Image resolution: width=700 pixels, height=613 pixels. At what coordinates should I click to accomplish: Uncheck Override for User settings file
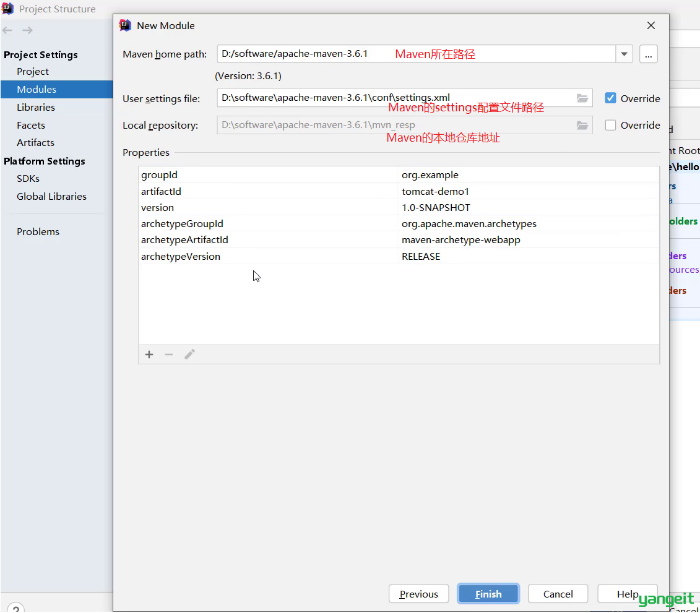[x=610, y=98]
